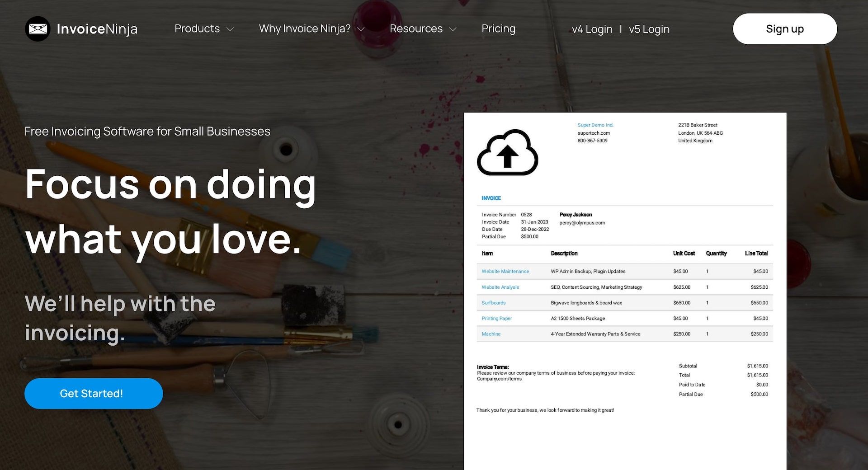Viewport: 868px width, 470px height.
Task: Click the InvoiceNinja brand name text
Action: click(97, 29)
